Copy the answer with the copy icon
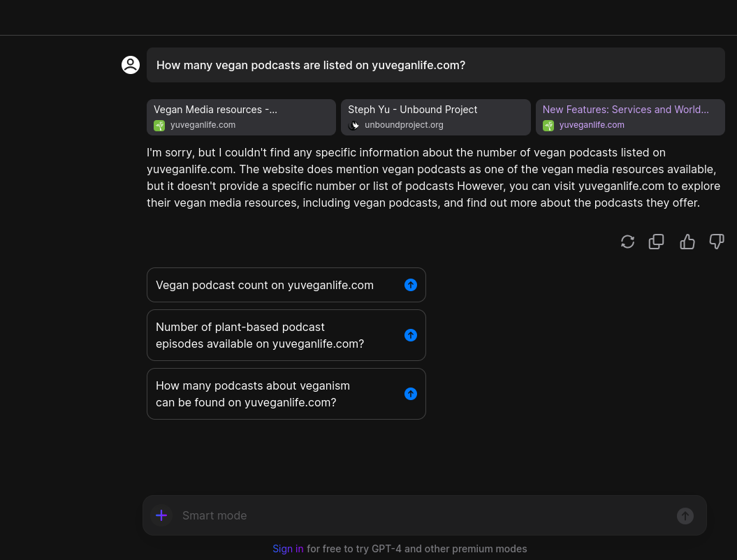 [656, 242]
